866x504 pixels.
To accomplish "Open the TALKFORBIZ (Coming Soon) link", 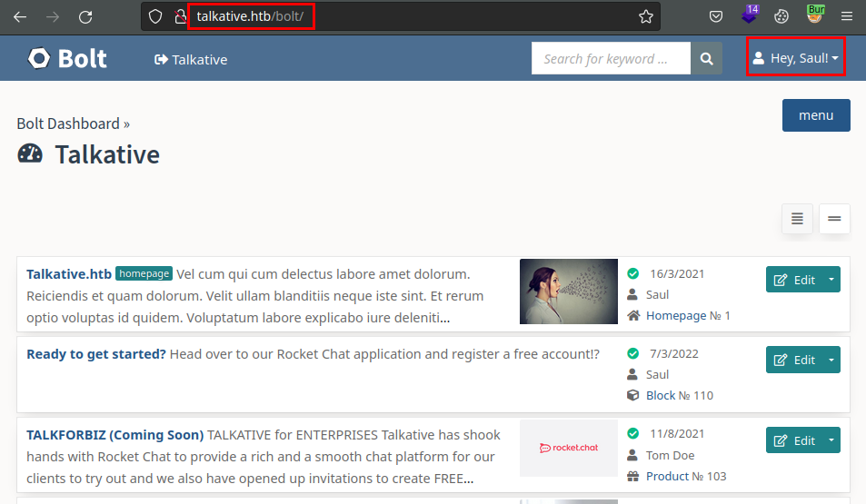I will (114, 435).
